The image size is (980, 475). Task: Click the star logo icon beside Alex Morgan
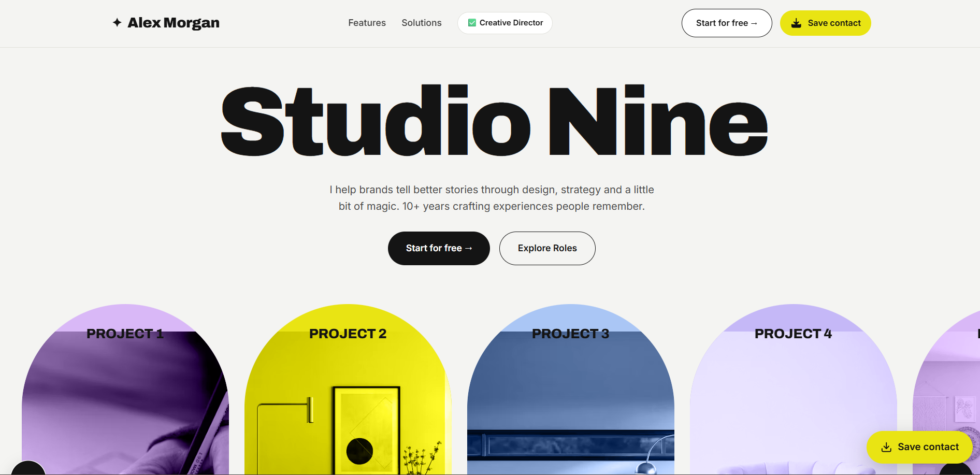[117, 22]
